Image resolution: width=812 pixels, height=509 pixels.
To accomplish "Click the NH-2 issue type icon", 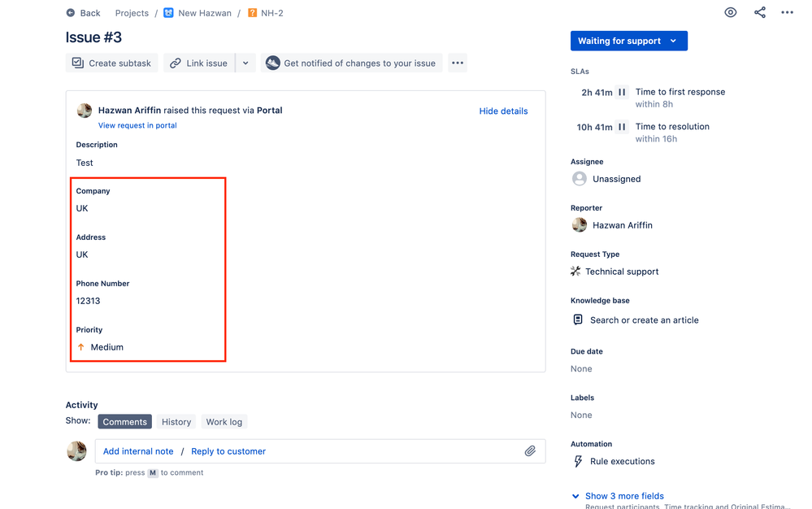I will pyautogui.click(x=252, y=13).
